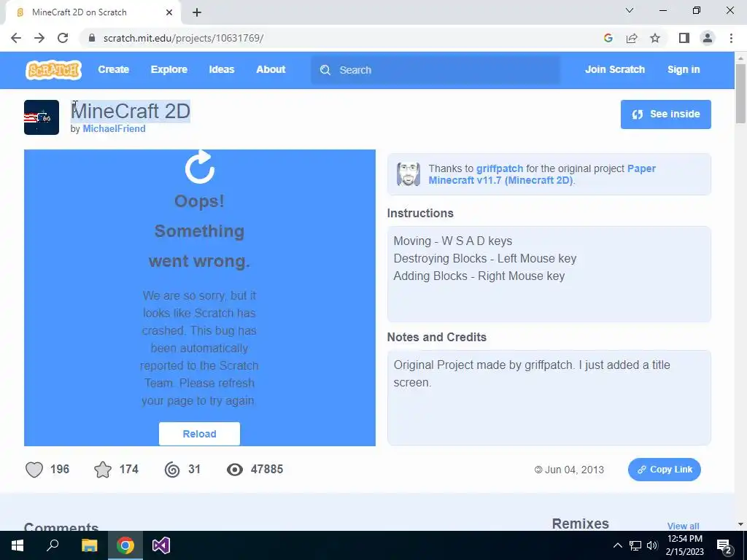747x560 pixels.
Task: Click Sign in
Action: [684, 69]
